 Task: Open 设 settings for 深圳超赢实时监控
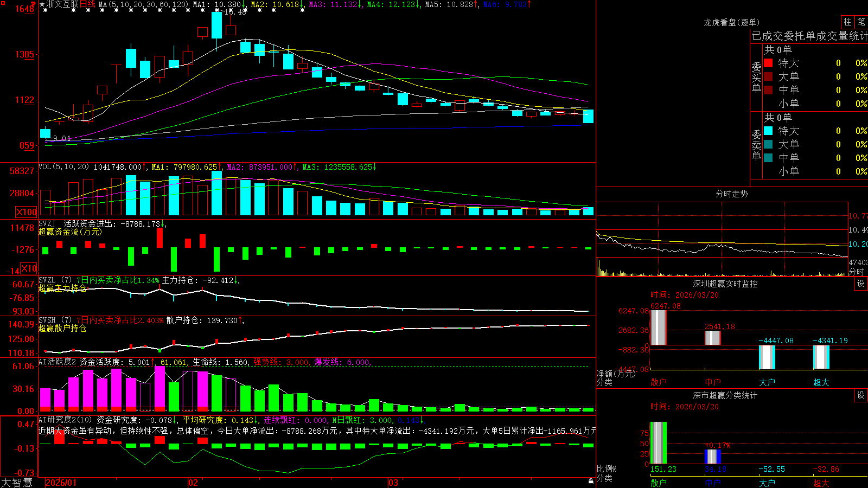coord(861,284)
